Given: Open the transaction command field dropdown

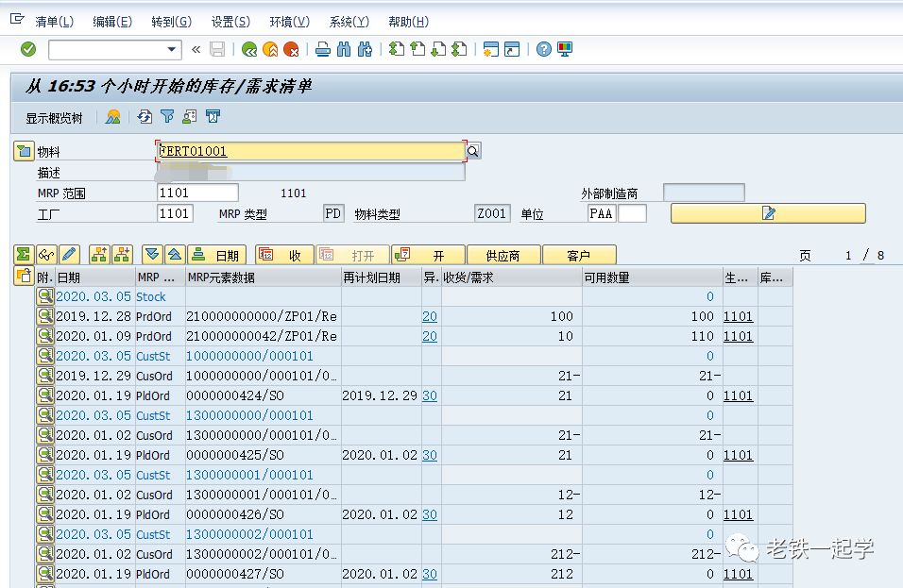Looking at the screenshot, I should [x=171, y=49].
